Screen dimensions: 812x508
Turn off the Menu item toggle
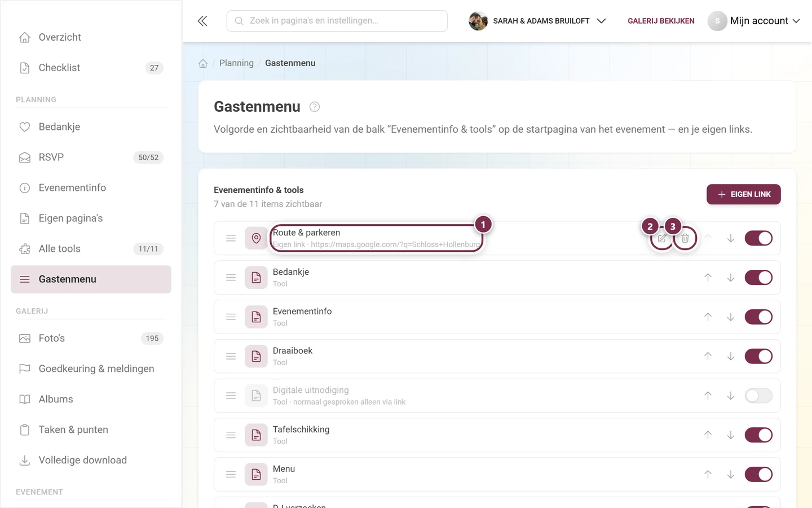758,474
